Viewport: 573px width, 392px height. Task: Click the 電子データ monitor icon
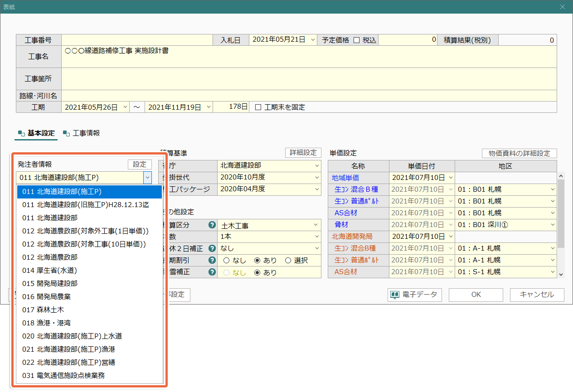(x=395, y=295)
